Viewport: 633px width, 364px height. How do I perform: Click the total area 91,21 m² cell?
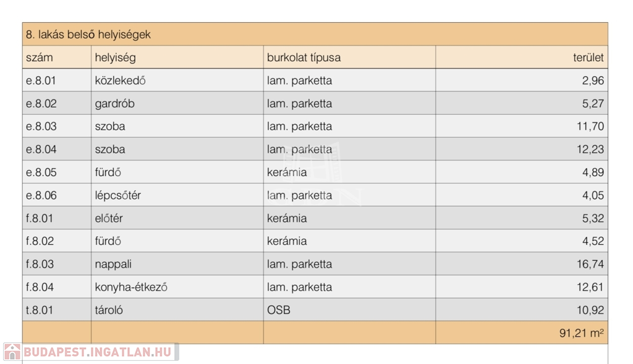pyautogui.click(x=581, y=332)
